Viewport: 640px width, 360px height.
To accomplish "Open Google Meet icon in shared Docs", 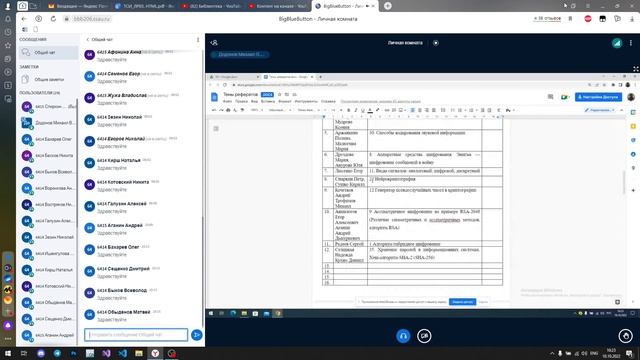I will [565, 97].
